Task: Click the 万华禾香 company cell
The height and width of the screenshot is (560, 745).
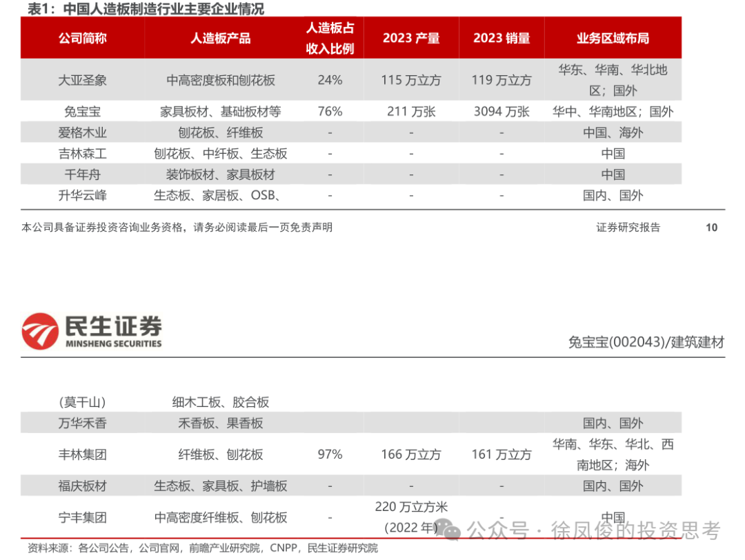Action: (83, 423)
